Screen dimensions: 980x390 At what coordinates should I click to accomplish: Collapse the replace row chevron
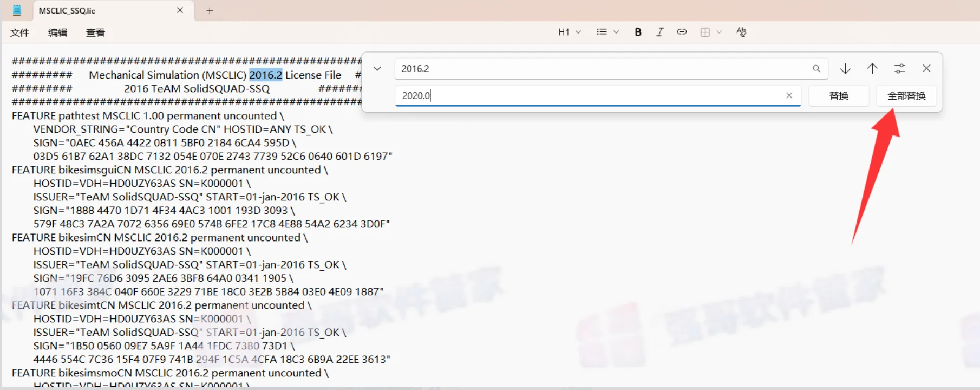click(377, 69)
